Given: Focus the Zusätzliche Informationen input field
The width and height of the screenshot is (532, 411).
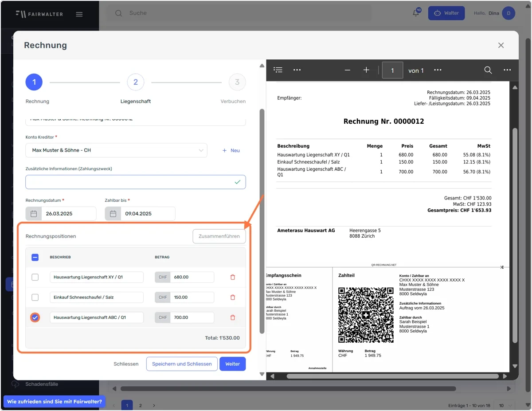Looking at the screenshot, I should pos(136,182).
